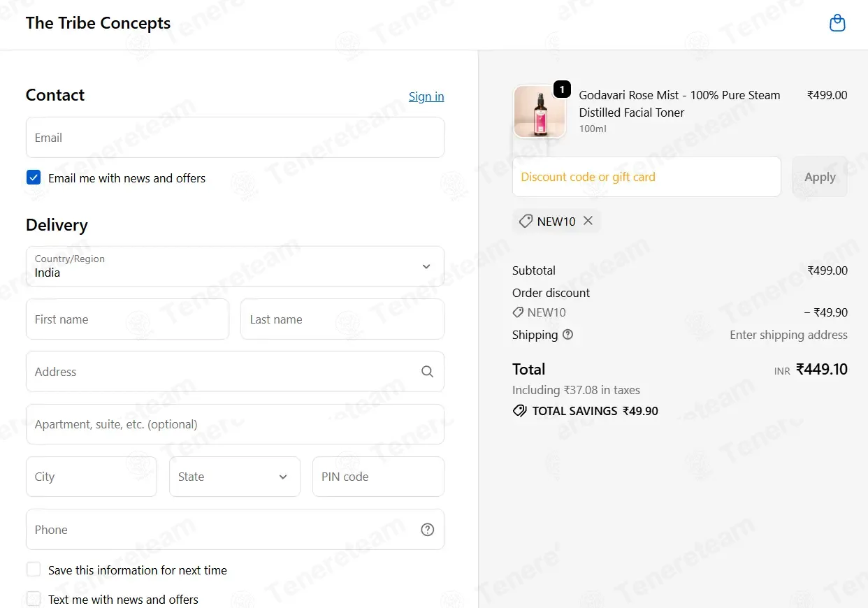The width and height of the screenshot is (868, 608).
Task: Click the Godavari Rose Mist product name
Action: pos(679,103)
